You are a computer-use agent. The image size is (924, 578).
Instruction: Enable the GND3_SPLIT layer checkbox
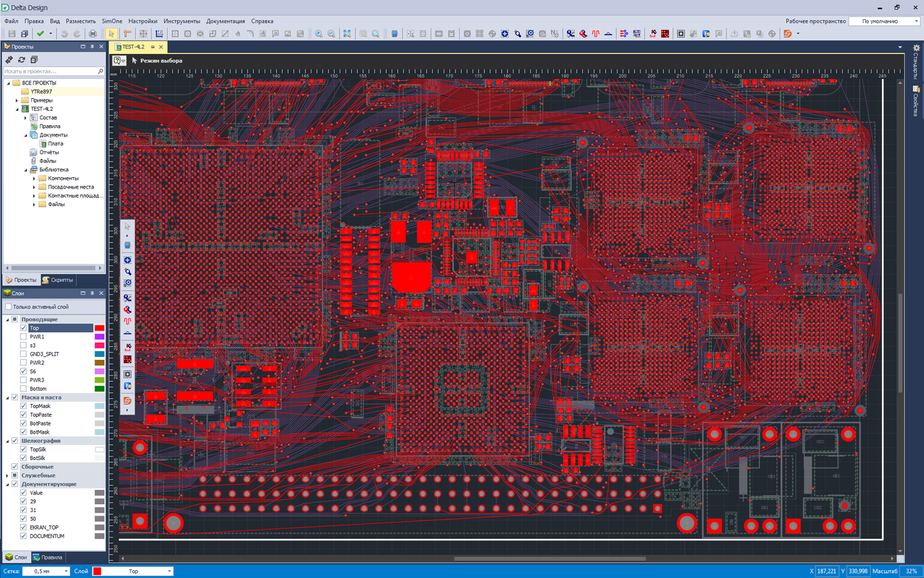pos(23,354)
